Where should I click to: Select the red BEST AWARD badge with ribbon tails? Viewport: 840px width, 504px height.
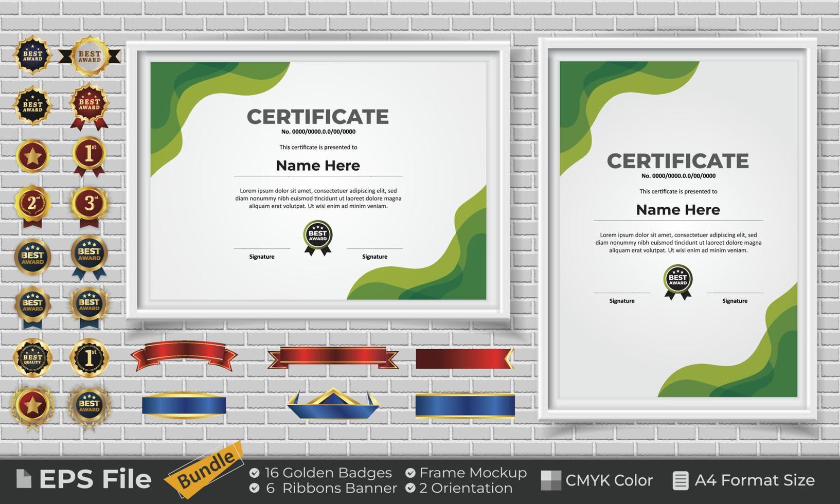pos(89,106)
